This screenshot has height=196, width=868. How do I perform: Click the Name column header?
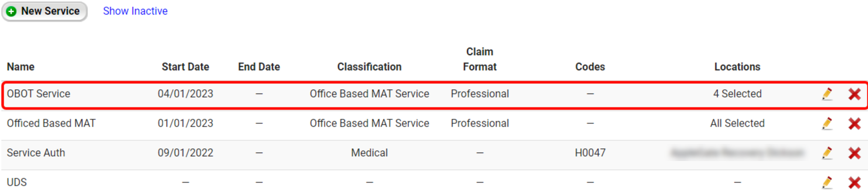pyautogui.click(x=21, y=67)
